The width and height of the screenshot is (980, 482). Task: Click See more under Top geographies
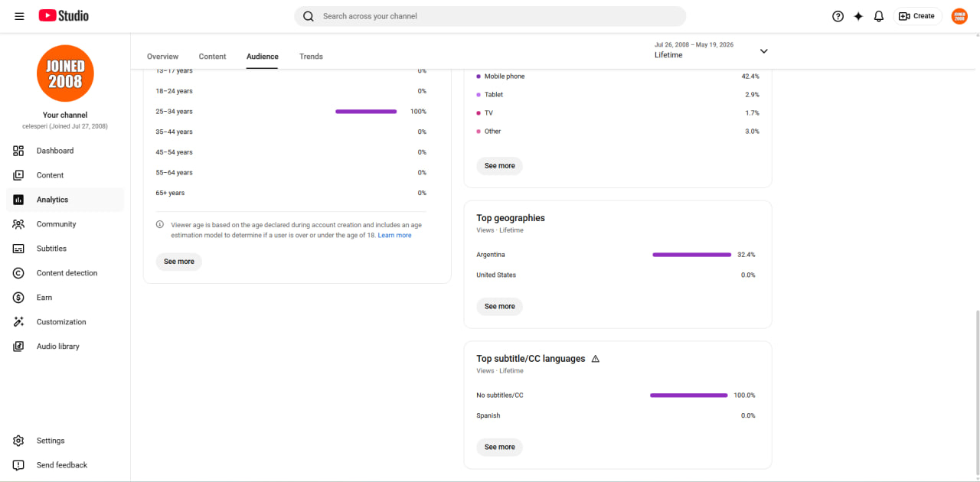tap(500, 307)
